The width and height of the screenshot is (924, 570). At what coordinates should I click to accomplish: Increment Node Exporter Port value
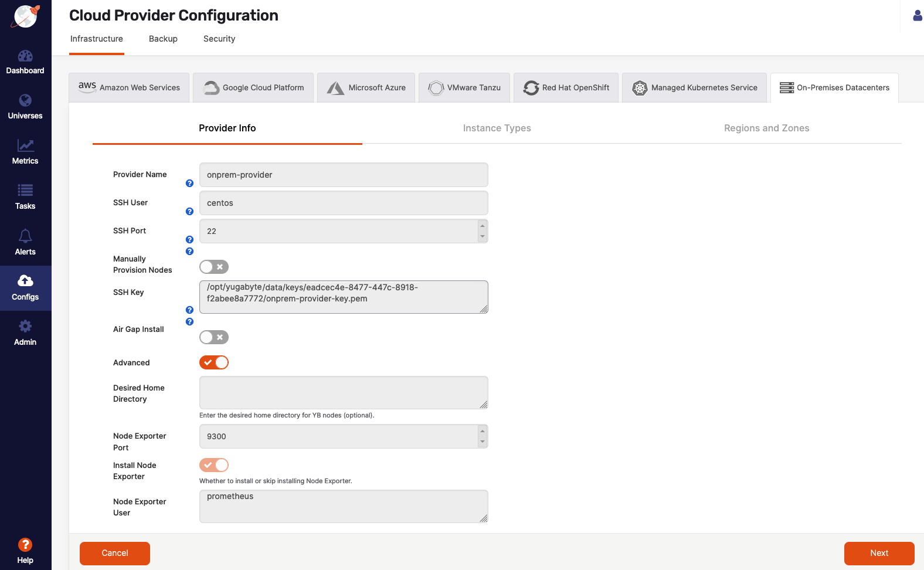click(x=483, y=431)
